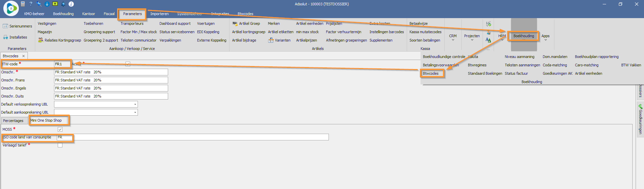Click the question mark help icon
The width and height of the screenshot is (644, 189).
coord(31,4)
